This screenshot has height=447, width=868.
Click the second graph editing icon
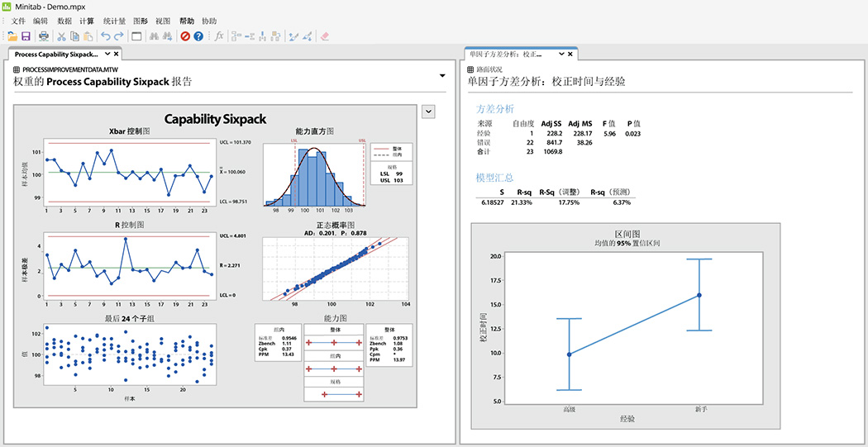(x=308, y=36)
